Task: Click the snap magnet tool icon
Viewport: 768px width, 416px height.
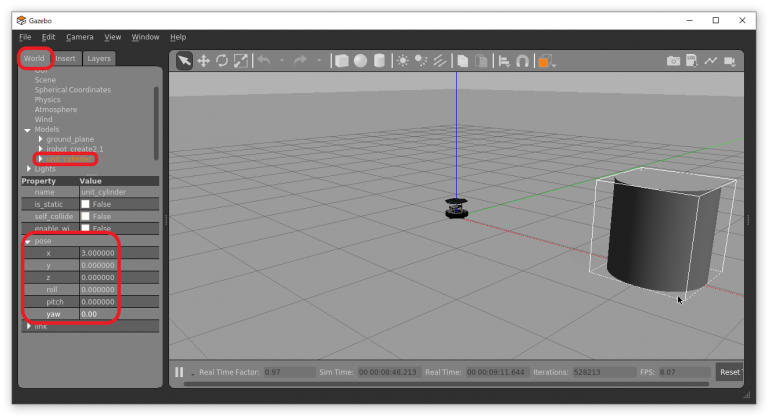Action: [x=522, y=61]
